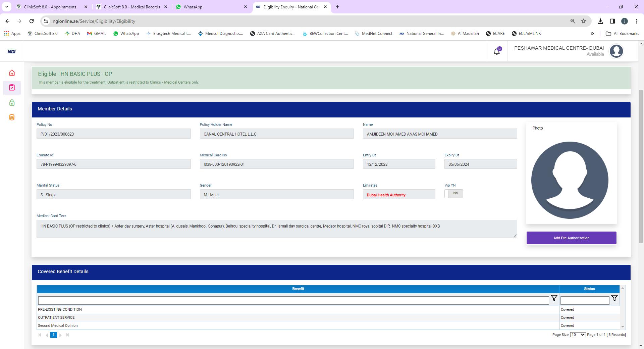The width and height of the screenshot is (644, 349).
Task: Open the green lock sidebar icon
Action: [x=12, y=103]
